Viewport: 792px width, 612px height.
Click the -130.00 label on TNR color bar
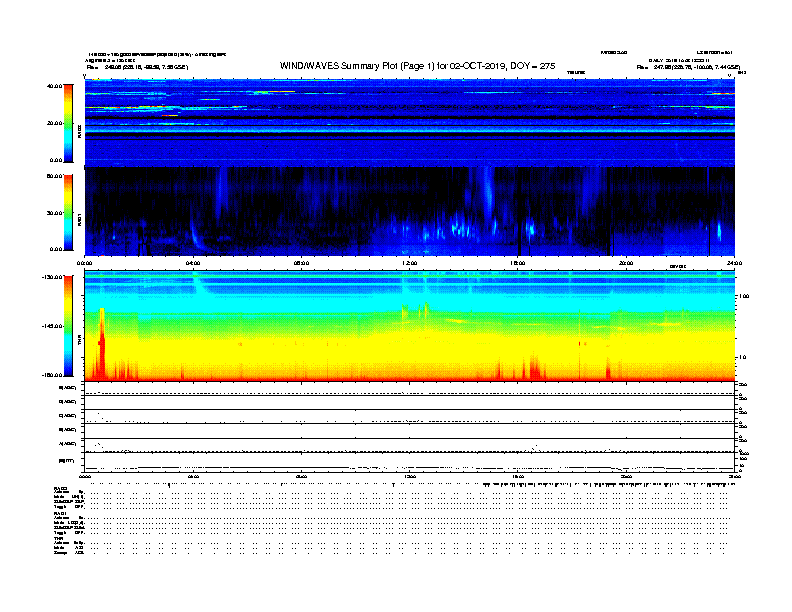(x=52, y=277)
